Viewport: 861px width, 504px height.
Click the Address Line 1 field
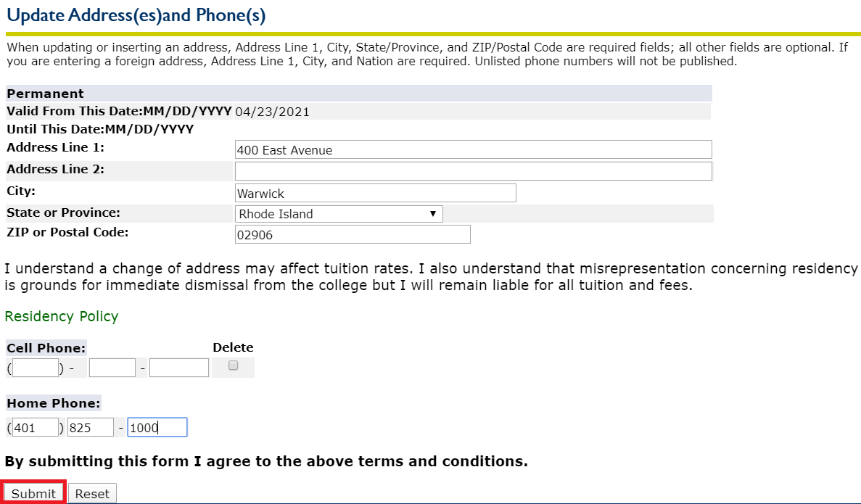(473, 150)
